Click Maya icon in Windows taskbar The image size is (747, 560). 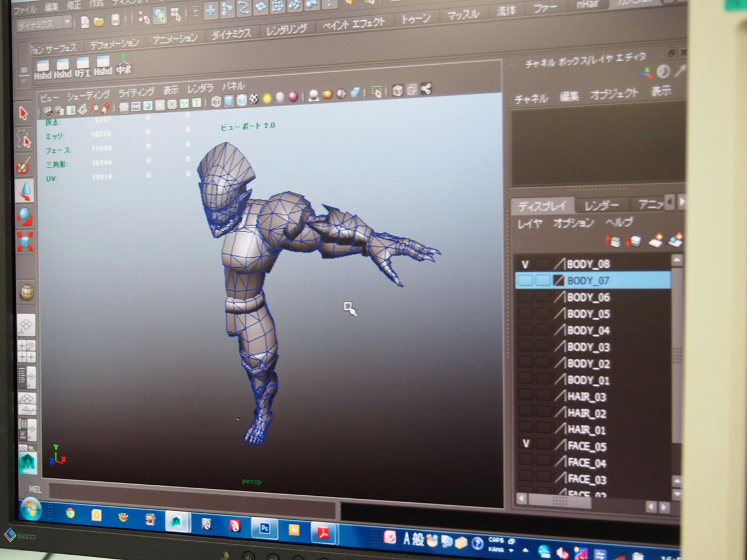pyautogui.click(x=176, y=522)
